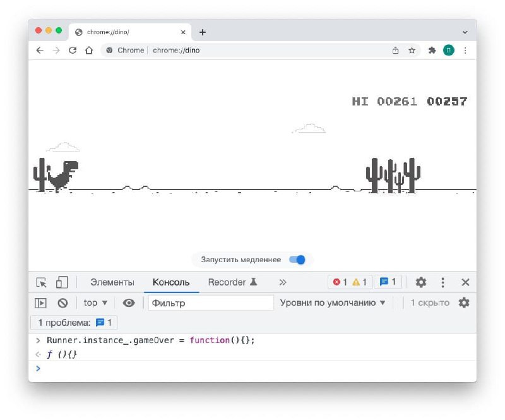Share this page using the share icon
Image resolution: width=505 pixels, height=420 pixels.
tap(396, 51)
